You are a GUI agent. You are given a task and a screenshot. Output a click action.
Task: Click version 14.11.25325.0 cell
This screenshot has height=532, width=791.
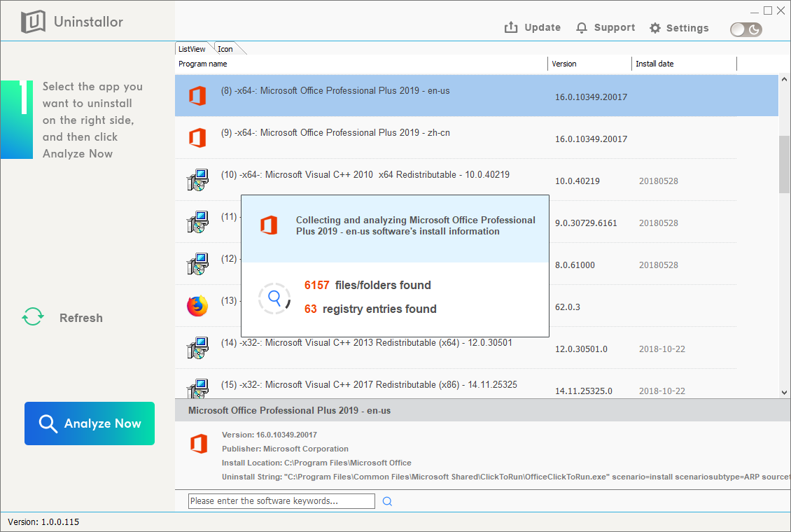584,391
